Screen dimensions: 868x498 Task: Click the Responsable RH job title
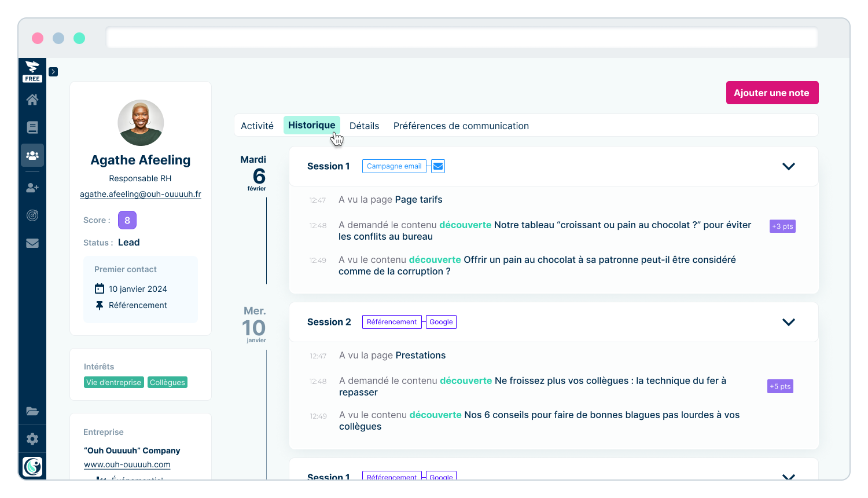tap(141, 178)
